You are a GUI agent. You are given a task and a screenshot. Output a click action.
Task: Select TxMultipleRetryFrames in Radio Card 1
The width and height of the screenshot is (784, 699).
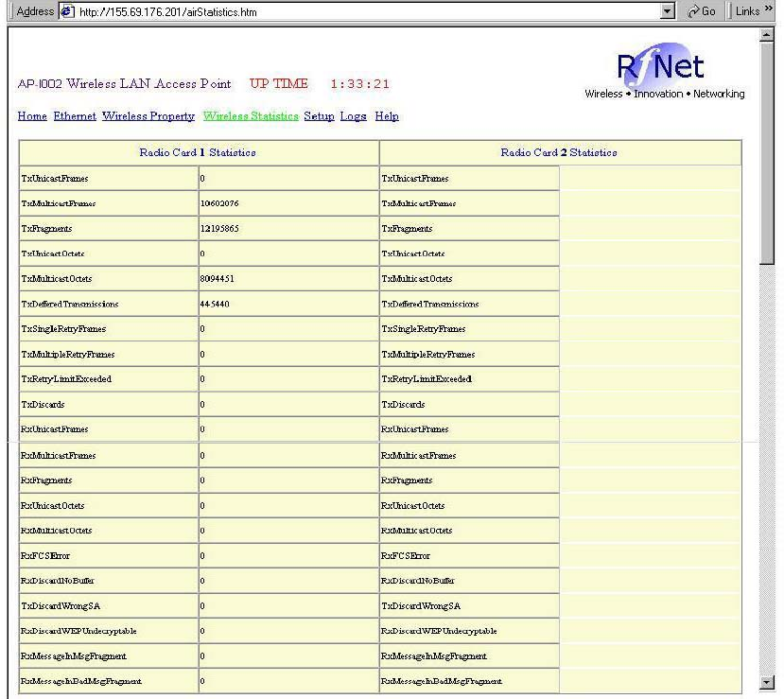[67, 355]
